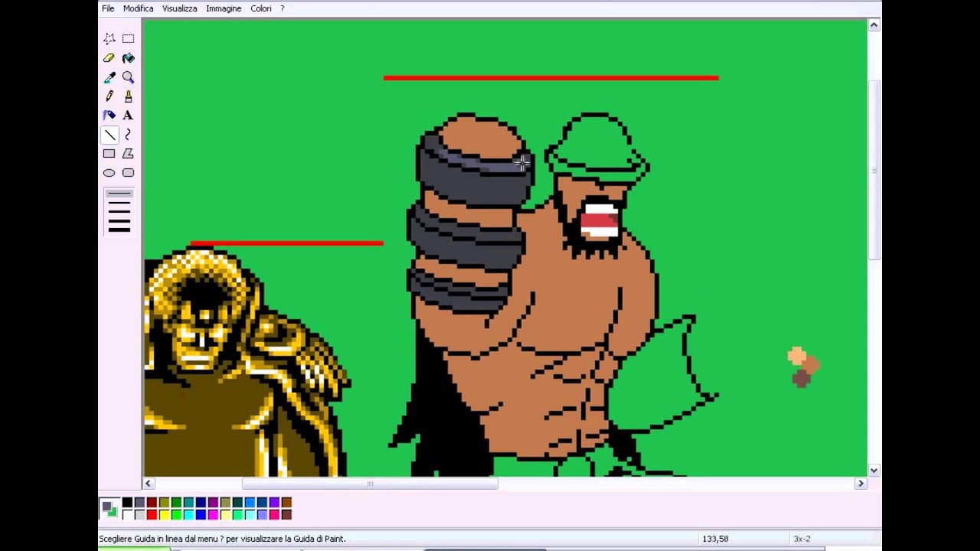Image resolution: width=980 pixels, height=551 pixels.
Task: Pick the dark gray color swatch
Action: point(139,502)
